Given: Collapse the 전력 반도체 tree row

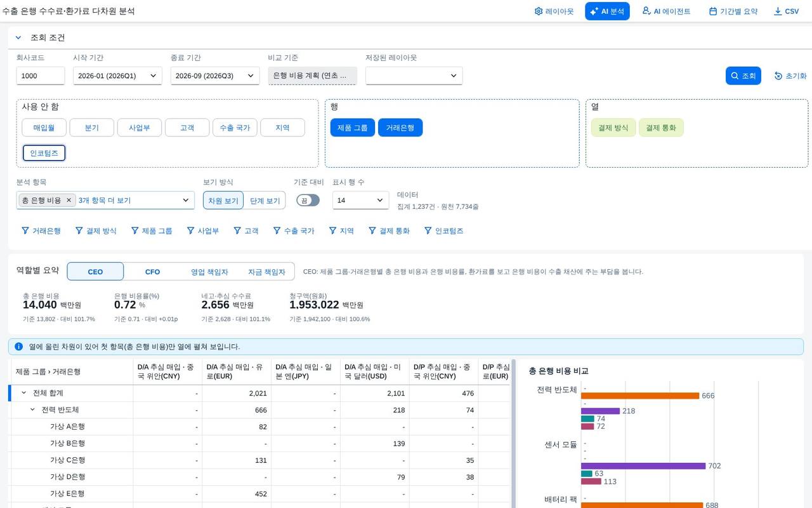Looking at the screenshot, I should pyautogui.click(x=33, y=410).
